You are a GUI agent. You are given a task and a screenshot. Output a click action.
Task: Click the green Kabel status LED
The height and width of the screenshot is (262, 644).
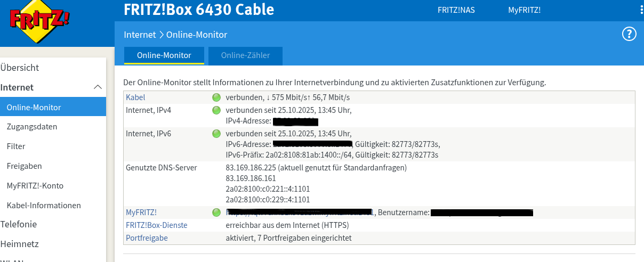[x=216, y=97]
